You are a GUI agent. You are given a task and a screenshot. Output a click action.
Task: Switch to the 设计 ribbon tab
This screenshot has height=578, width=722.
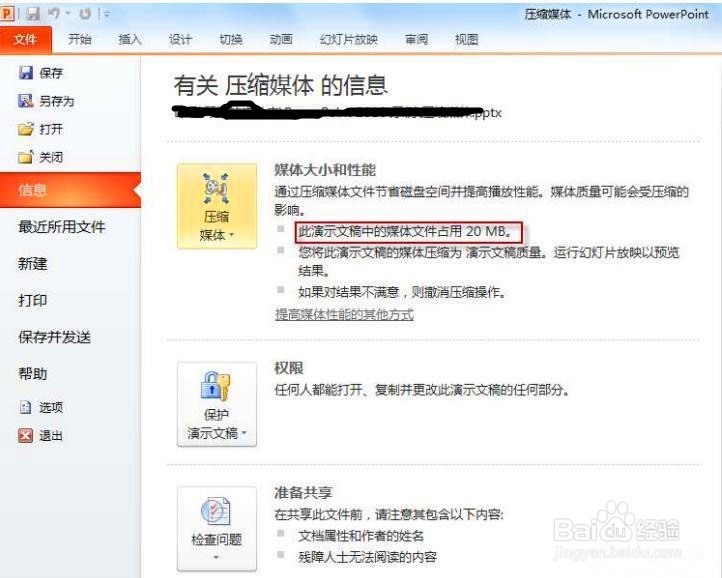point(180,40)
